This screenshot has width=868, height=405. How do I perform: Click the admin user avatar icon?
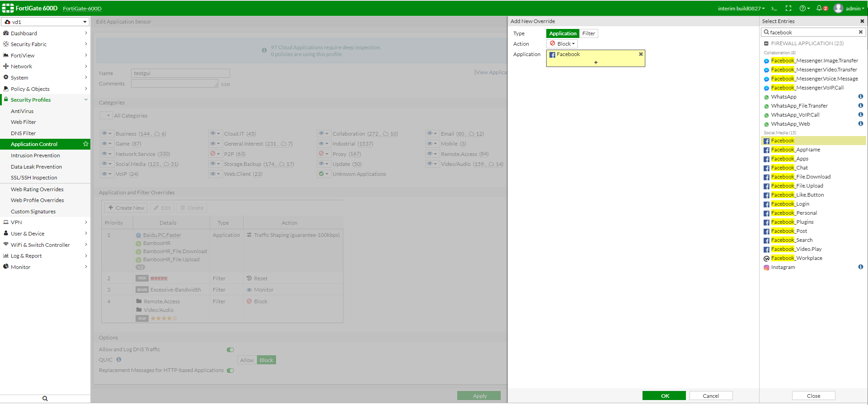point(838,8)
